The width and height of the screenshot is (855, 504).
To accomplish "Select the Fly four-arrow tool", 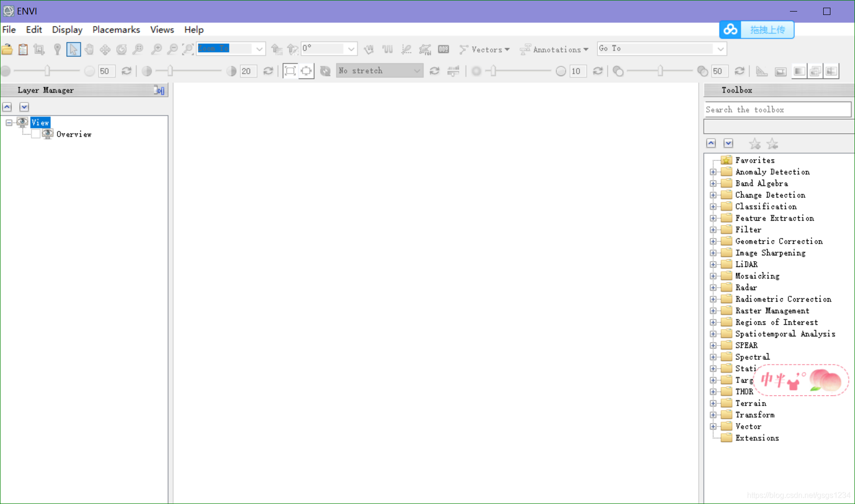I will [105, 49].
